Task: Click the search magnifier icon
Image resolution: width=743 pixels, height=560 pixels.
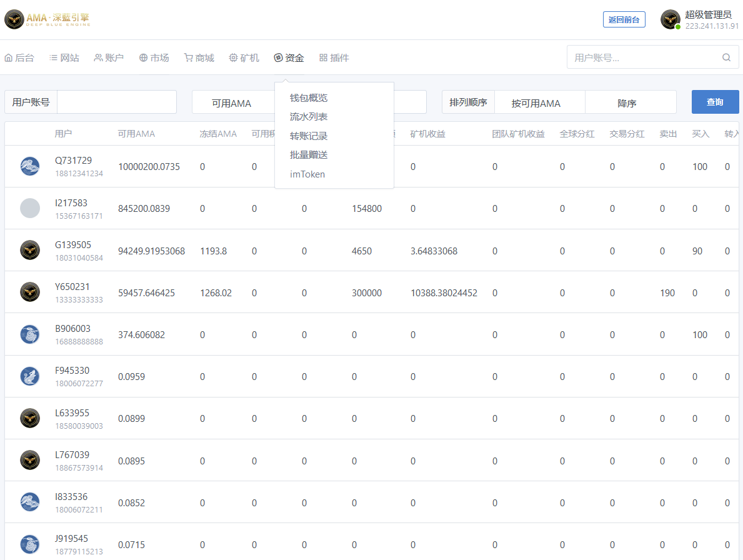Action: pyautogui.click(x=726, y=57)
